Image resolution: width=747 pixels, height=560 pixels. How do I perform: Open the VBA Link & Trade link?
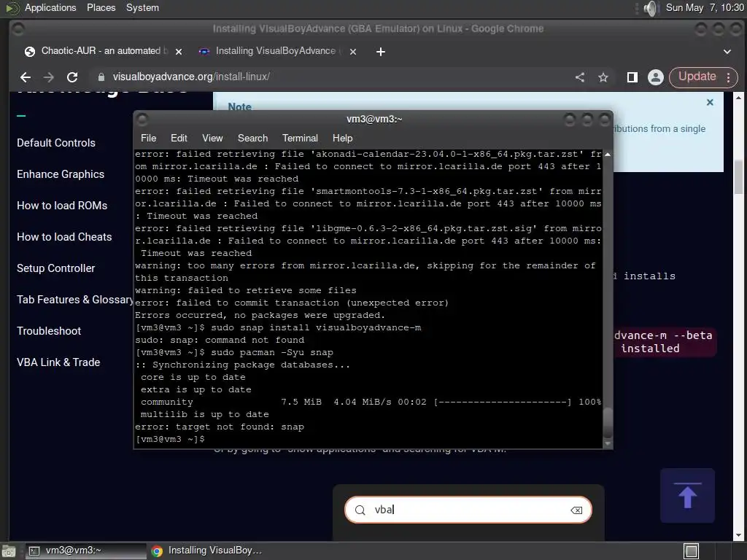(x=58, y=363)
